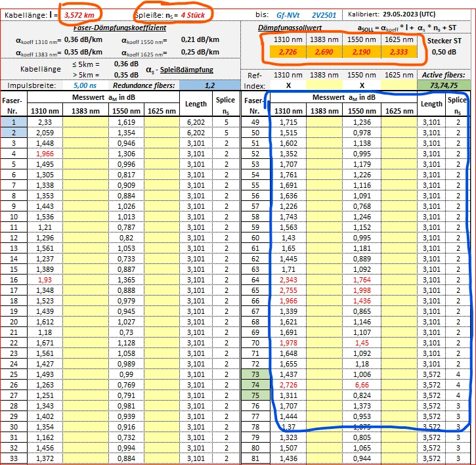This screenshot has width=476, height=465.
Task: Click the 2V2501 cell
Action: (x=324, y=15)
